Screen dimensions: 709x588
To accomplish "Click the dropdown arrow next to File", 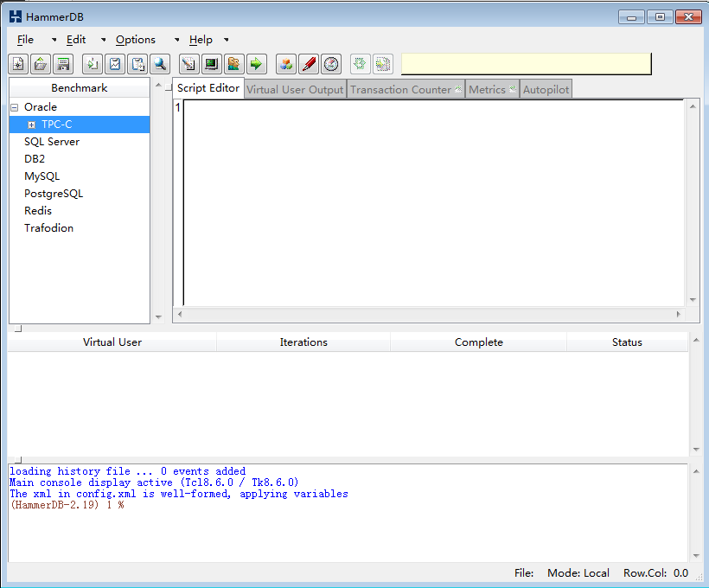I will point(54,40).
